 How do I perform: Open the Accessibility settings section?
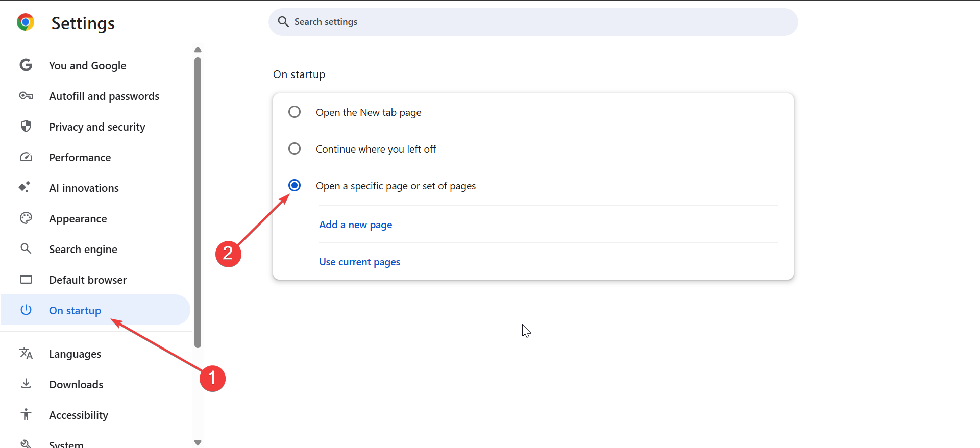[79, 415]
